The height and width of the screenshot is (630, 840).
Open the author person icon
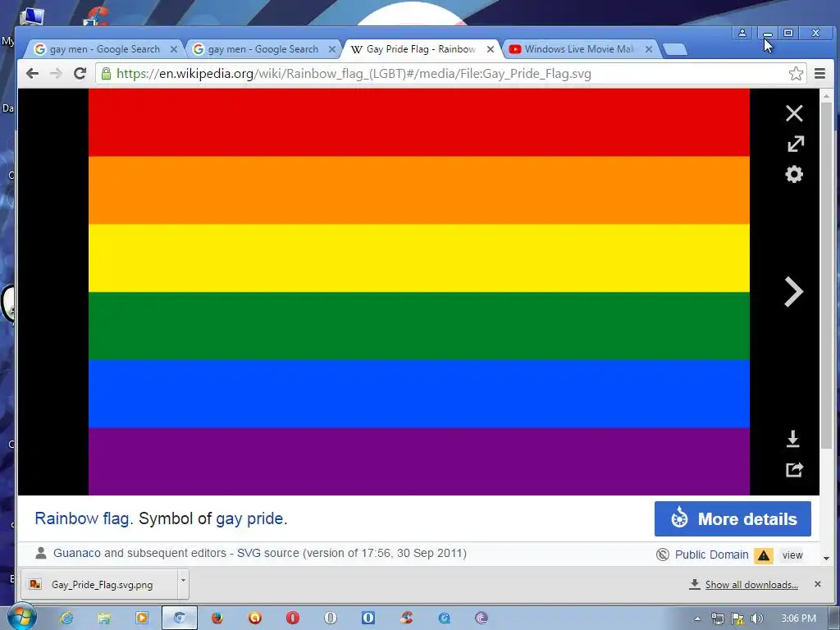pyautogui.click(x=41, y=553)
